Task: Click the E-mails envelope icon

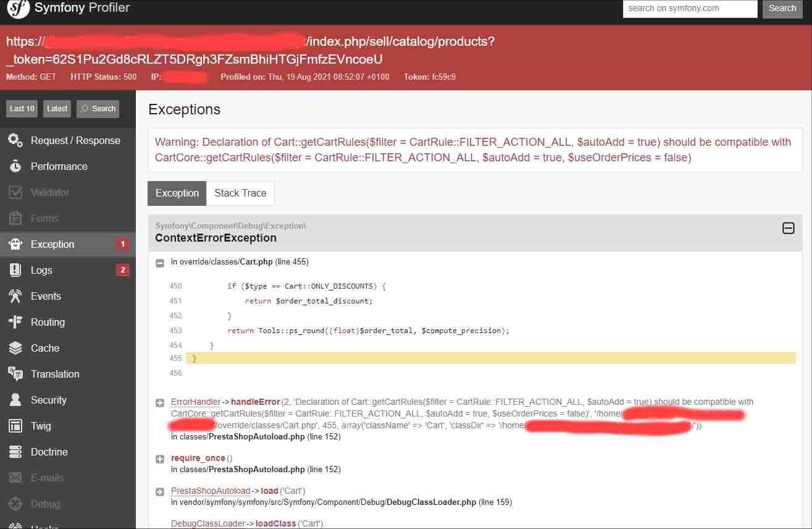Action: (x=15, y=478)
